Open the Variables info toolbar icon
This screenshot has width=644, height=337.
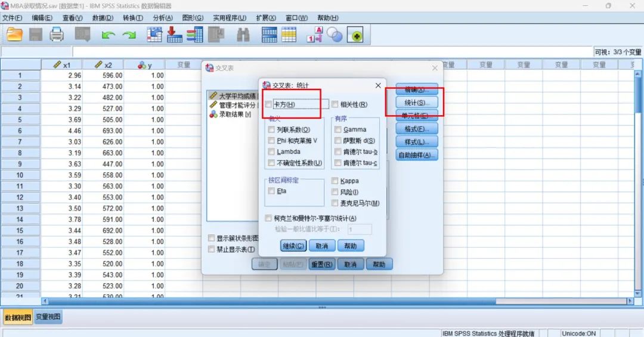pos(194,35)
